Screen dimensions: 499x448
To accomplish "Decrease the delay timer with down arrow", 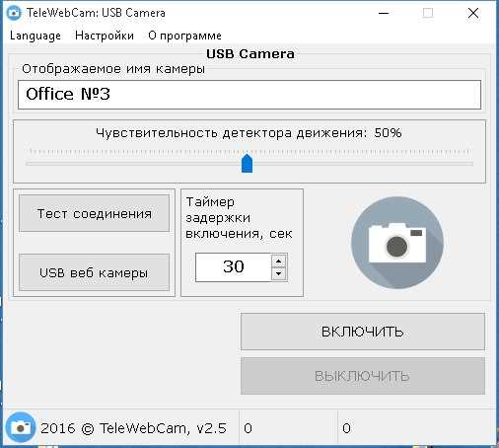I will [279, 273].
